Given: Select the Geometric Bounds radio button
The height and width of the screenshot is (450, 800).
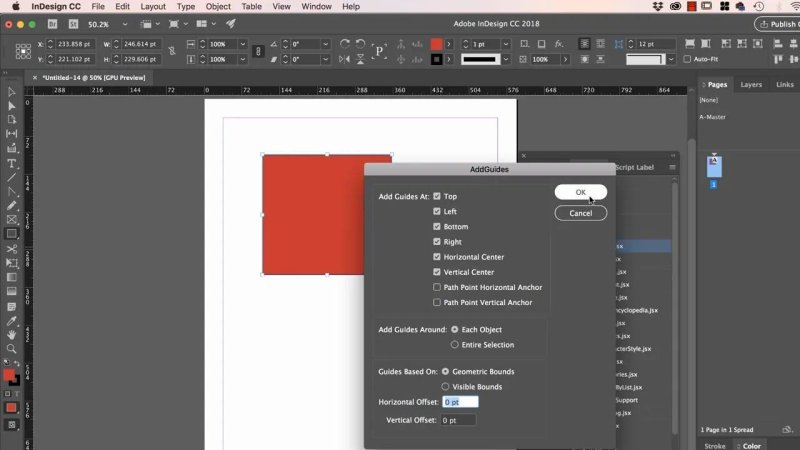Looking at the screenshot, I should [x=445, y=371].
